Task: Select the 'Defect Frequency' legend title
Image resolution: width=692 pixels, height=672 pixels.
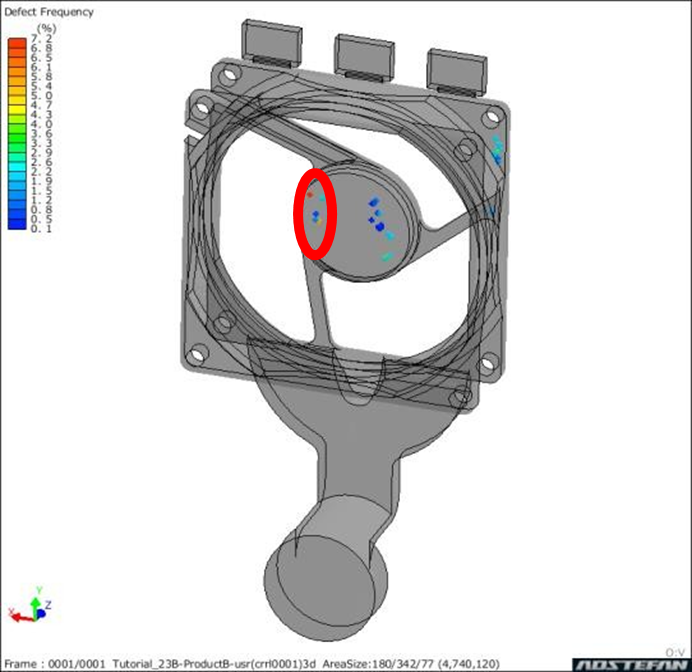Action: (49, 12)
